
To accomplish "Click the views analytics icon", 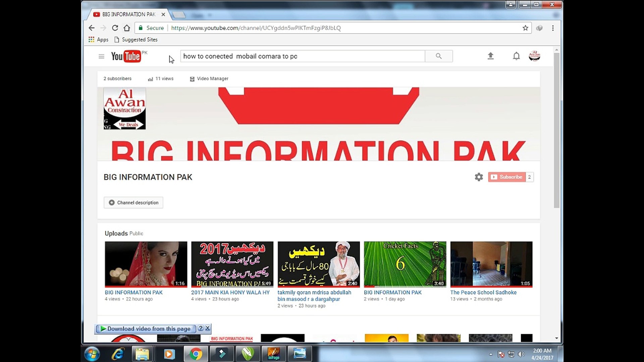I will (x=150, y=78).
